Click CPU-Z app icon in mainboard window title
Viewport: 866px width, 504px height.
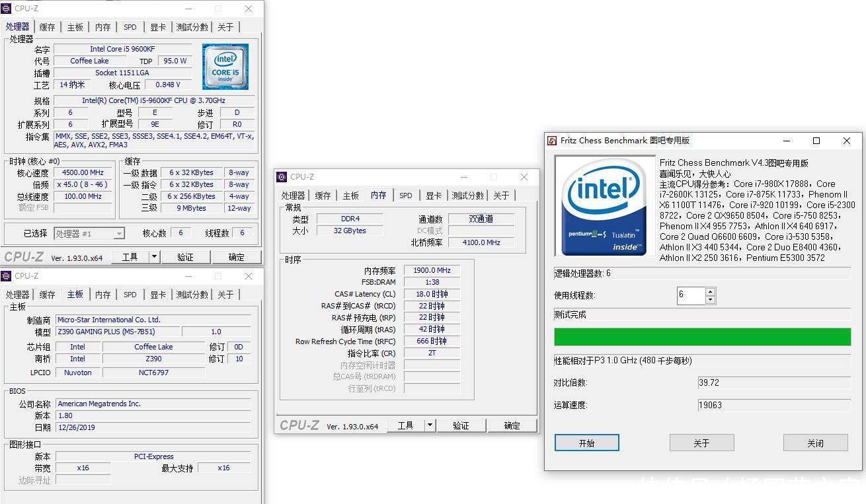(7, 276)
